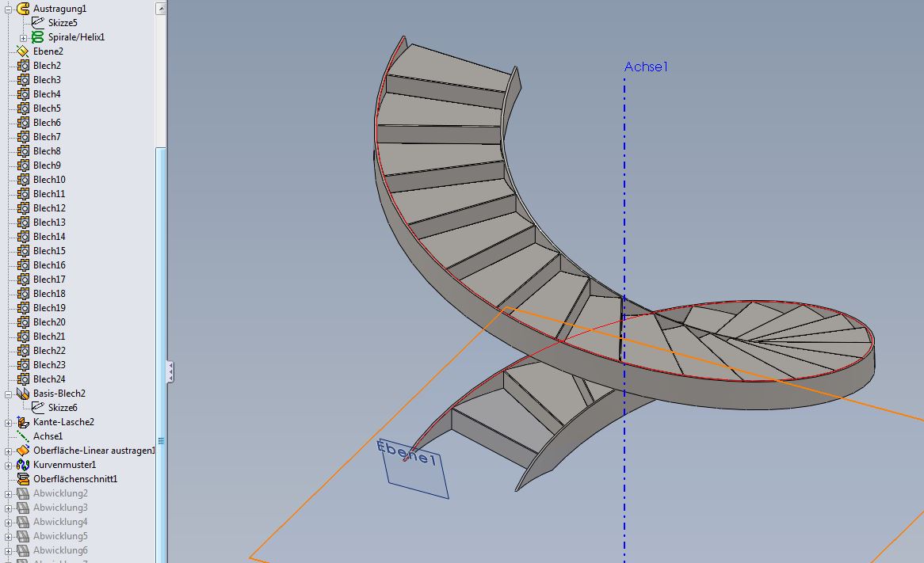The image size is (924, 563).
Task: Click the Blech14 sheet metal icon
Action: click(23, 236)
